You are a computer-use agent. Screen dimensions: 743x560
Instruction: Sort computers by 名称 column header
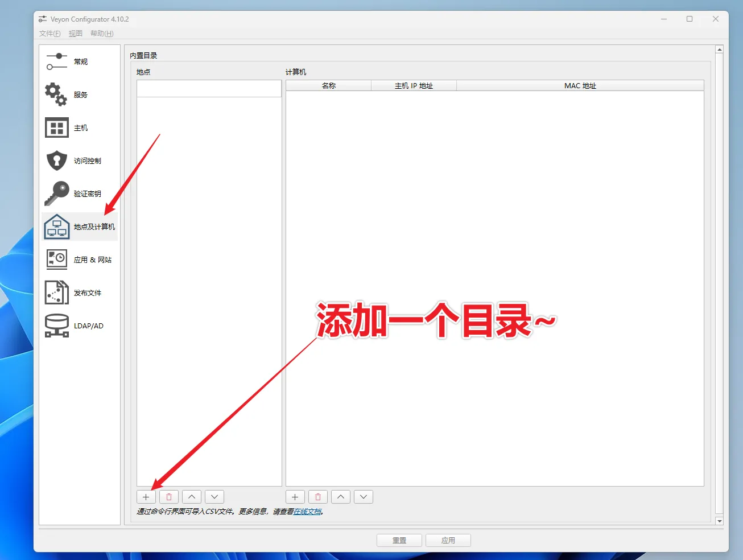(x=329, y=86)
